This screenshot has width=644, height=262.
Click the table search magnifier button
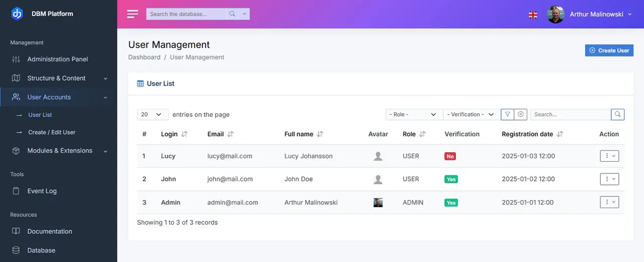click(x=618, y=114)
